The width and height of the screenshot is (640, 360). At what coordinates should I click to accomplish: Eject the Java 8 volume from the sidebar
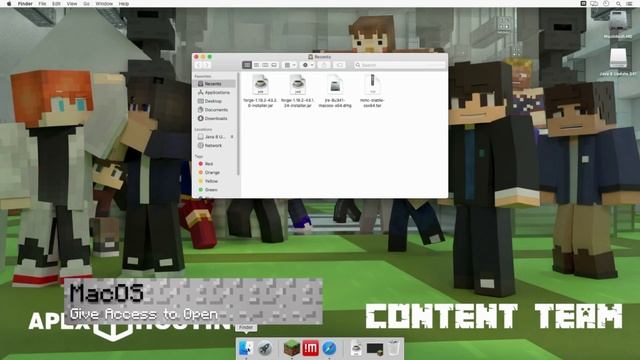(x=232, y=137)
